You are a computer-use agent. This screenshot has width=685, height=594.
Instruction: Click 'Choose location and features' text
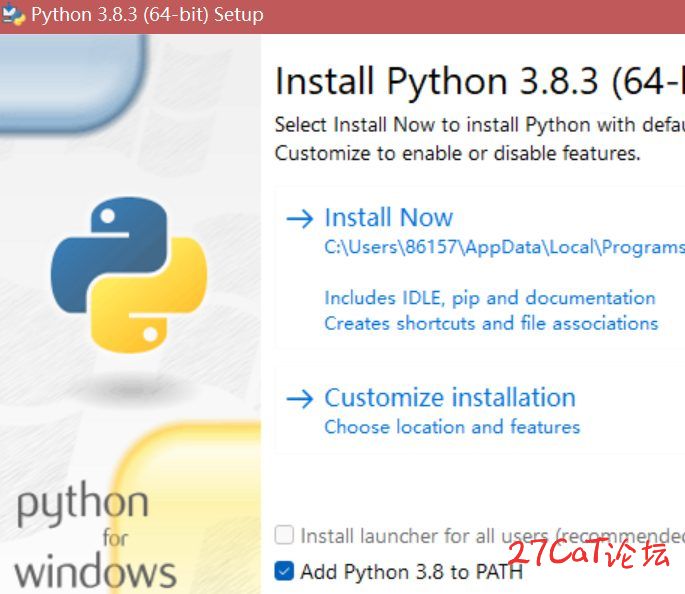452,427
